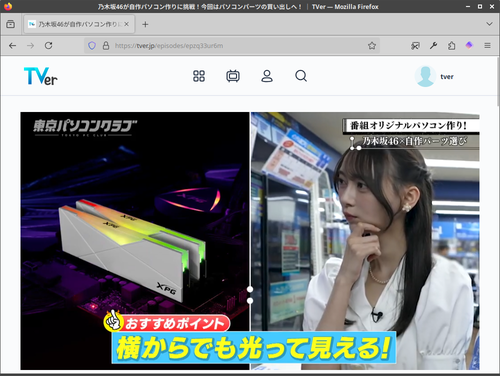
Task: Reload the page with refresh icon
Action: click(x=49, y=46)
